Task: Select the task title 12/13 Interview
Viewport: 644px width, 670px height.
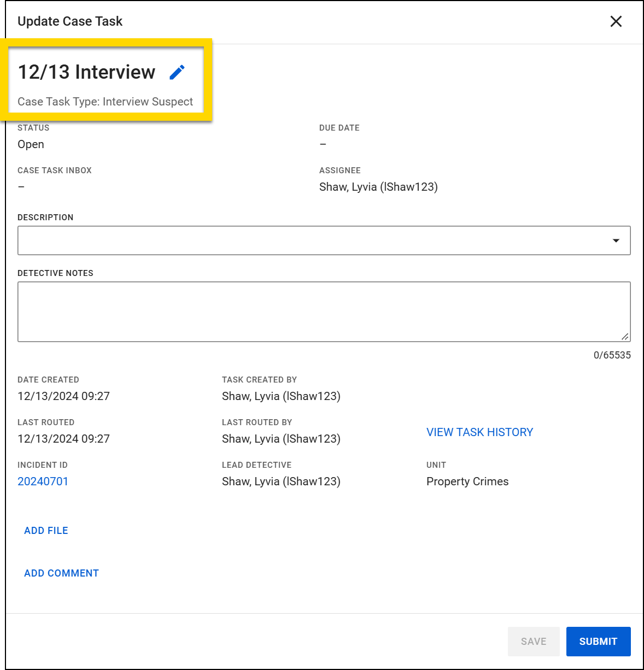Action: pyautogui.click(x=86, y=72)
